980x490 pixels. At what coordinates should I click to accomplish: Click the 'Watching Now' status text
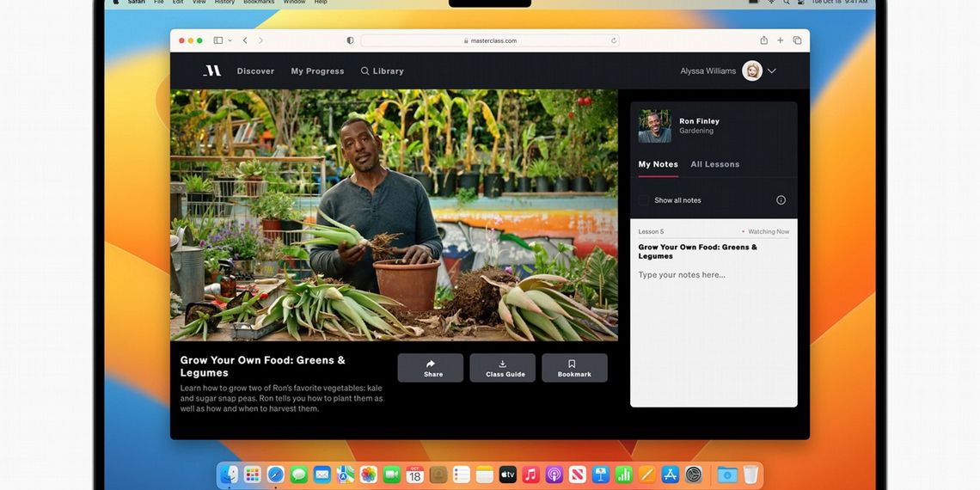[x=769, y=232]
